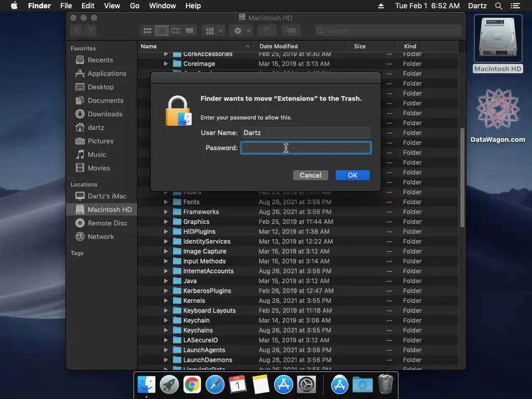Open the Finder menu
Image resolution: width=532 pixels, height=399 pixels.
click(39, 6)
